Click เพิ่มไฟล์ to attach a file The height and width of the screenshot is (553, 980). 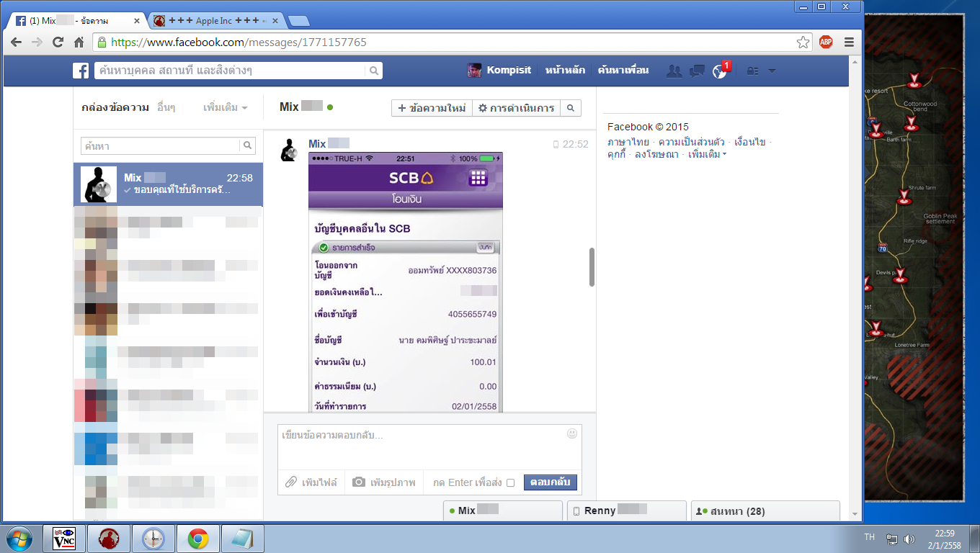311,482
